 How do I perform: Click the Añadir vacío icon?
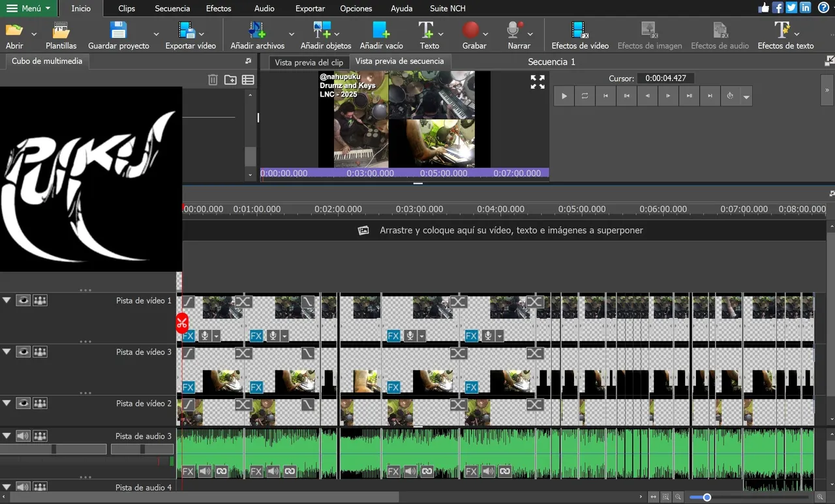(381, 30)
